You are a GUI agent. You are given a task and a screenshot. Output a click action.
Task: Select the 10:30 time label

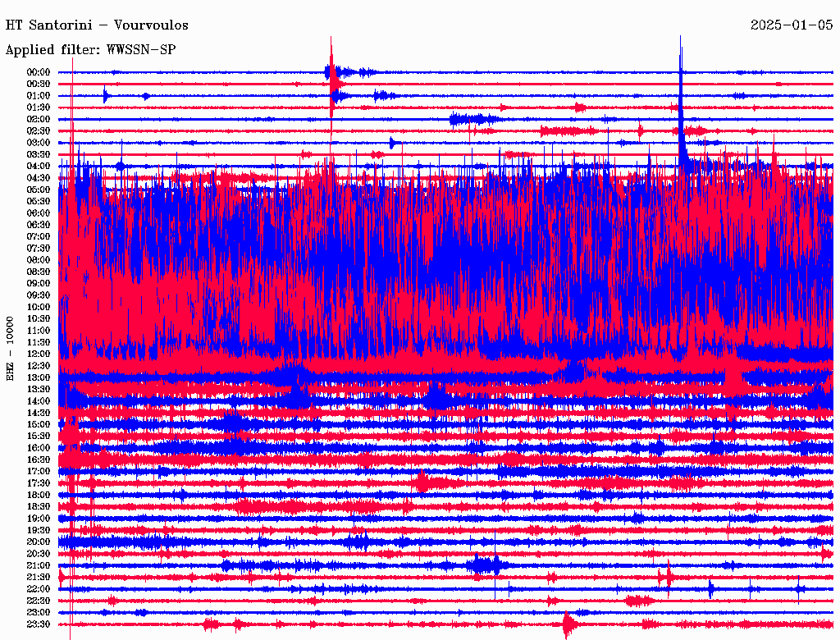pos(39,319)
